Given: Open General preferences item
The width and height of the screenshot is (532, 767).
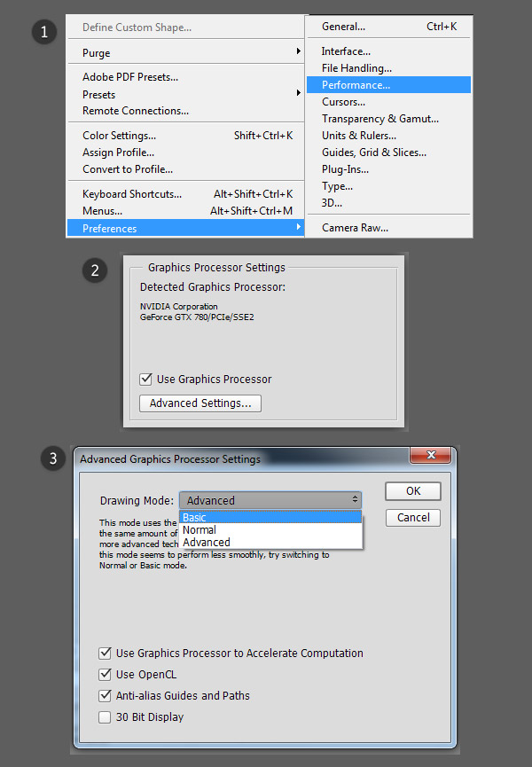Looking at the screenshot, I should tap(388, 27).
